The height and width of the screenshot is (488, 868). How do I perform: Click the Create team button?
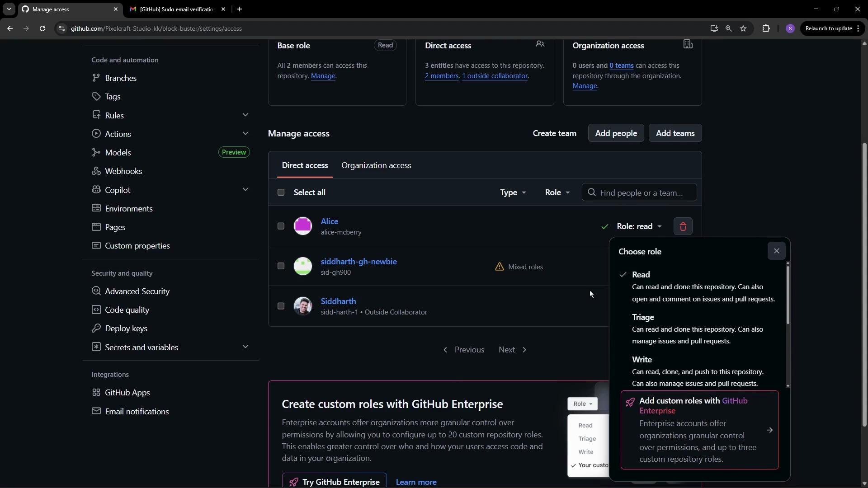554,133
